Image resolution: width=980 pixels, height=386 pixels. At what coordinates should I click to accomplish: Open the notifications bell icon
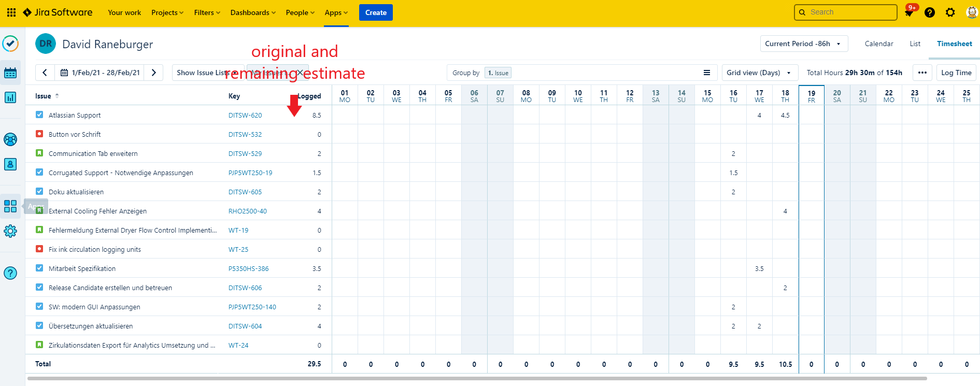point(909,12)
